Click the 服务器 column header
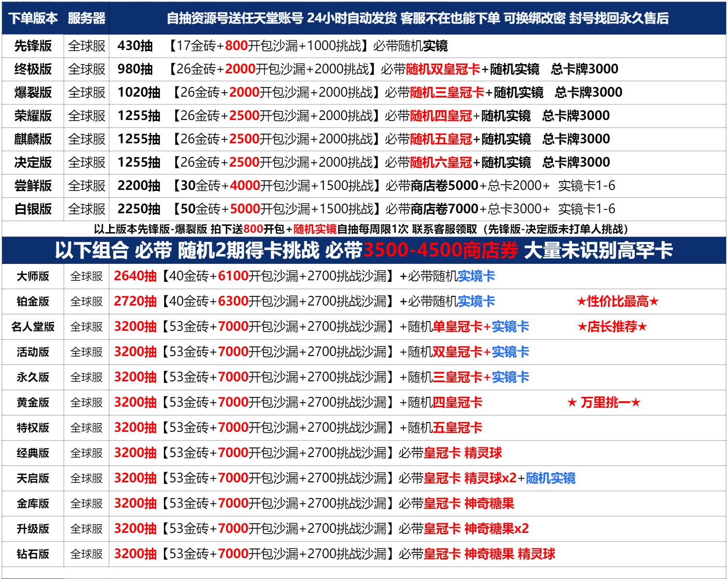 point(86,18)
